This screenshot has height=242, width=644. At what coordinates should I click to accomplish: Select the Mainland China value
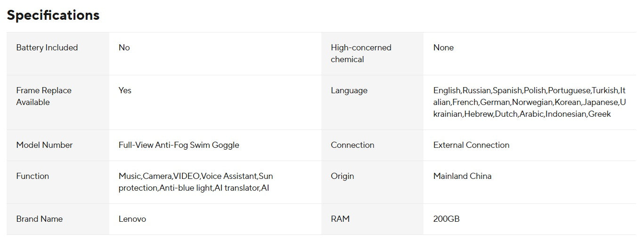pyautogui.click(x=462, y=176)
